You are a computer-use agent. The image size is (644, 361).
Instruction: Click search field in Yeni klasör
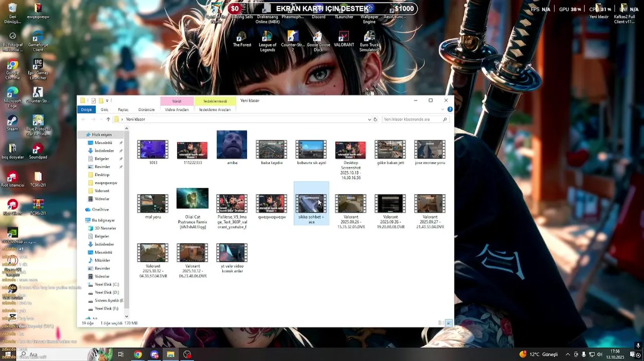[415, 119]
